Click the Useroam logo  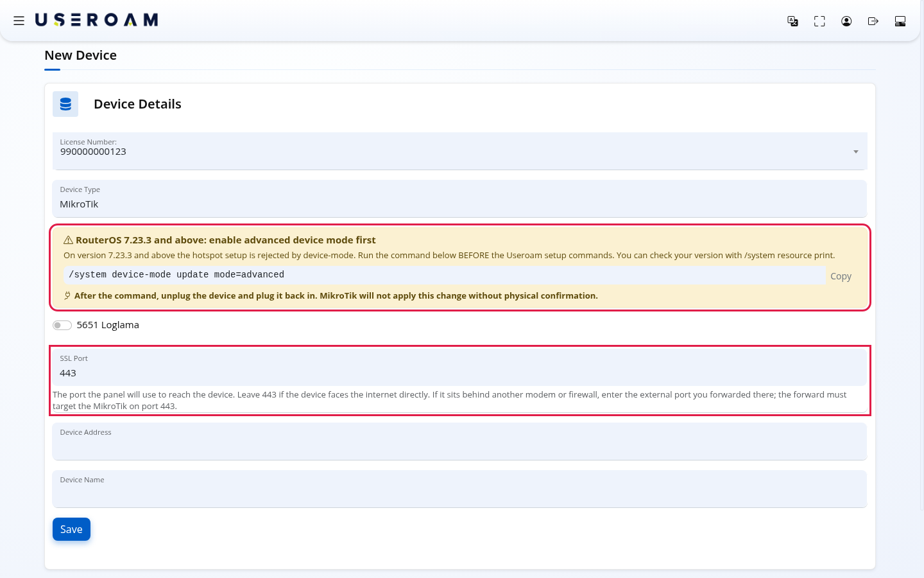97,21
